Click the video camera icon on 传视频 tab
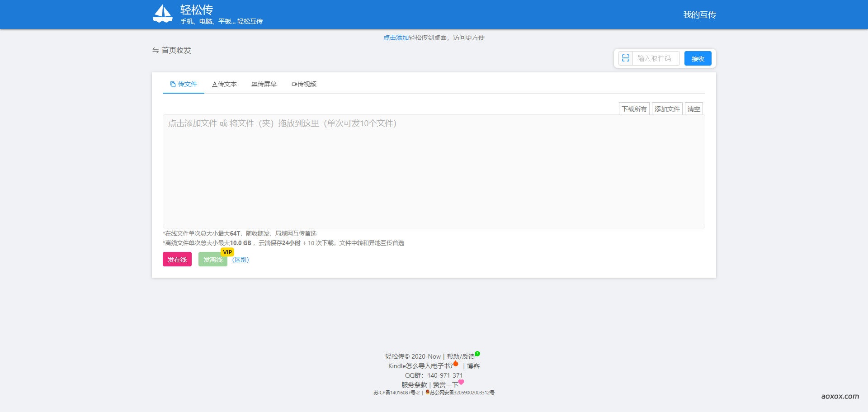Viewport: 868px width, 412px height. (294, 84)
